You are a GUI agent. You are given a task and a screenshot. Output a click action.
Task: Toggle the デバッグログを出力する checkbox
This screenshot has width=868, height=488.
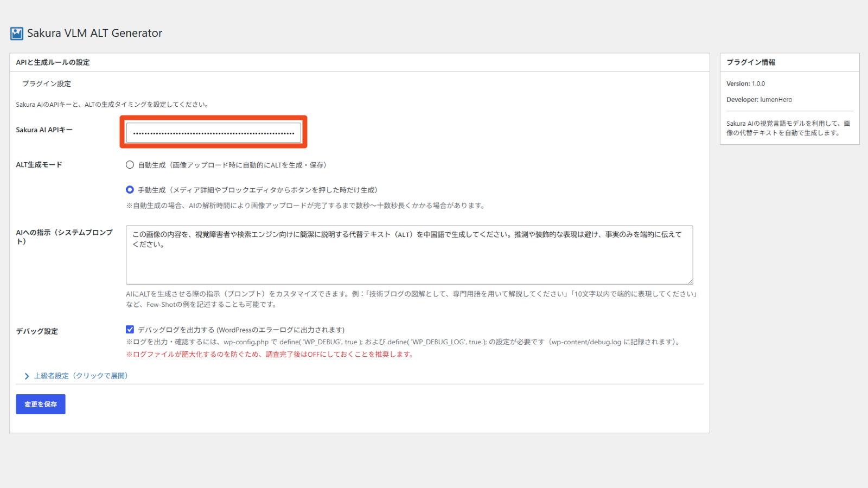click(x=130, y=329)
